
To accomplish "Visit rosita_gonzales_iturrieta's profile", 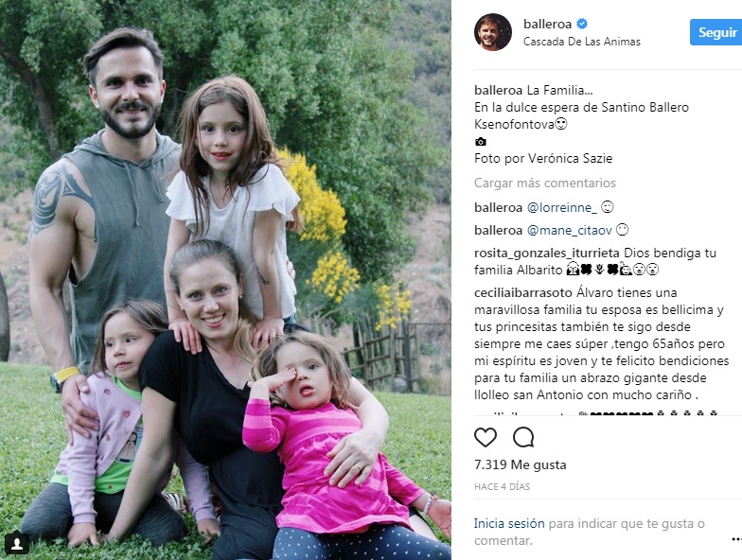I will pos(547,253).
